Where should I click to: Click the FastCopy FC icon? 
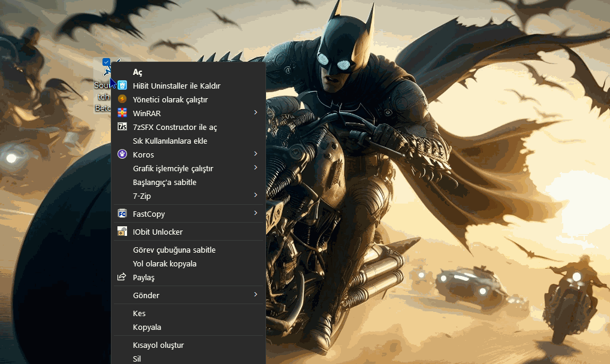click(122, 214)
